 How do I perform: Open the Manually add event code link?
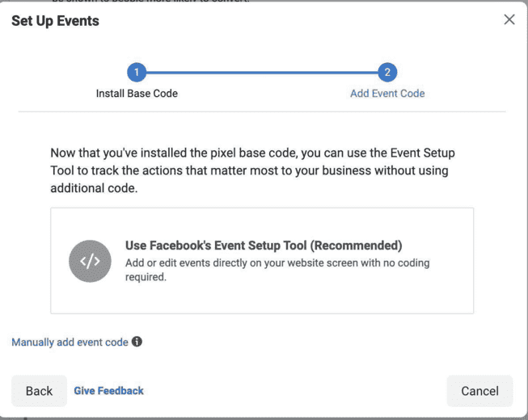point(70,342)
